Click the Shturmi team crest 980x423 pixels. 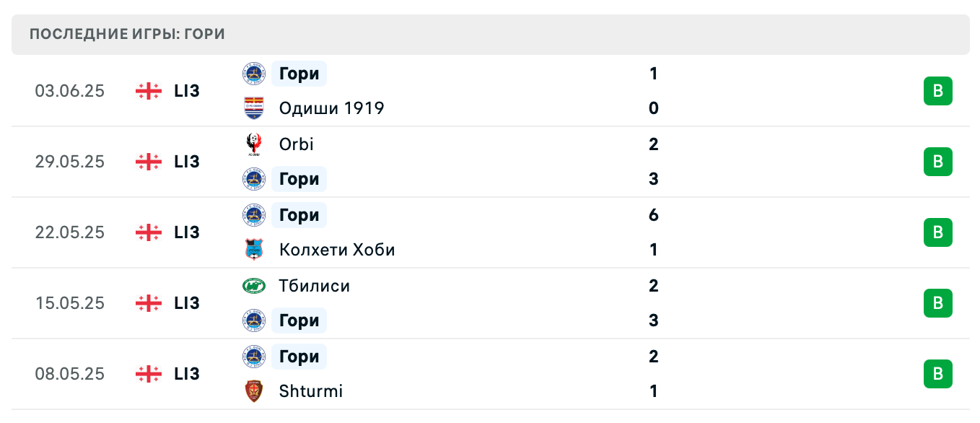(x=253, y=391)
